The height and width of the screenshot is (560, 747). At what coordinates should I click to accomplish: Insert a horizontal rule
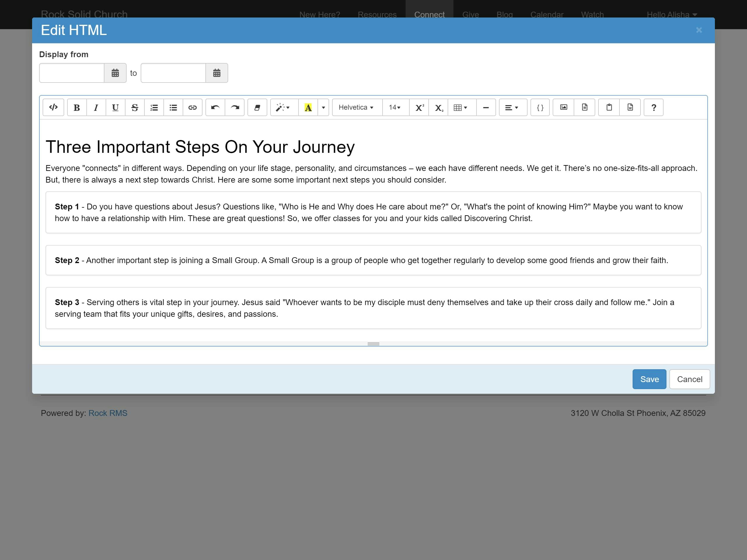pos(486,107)
